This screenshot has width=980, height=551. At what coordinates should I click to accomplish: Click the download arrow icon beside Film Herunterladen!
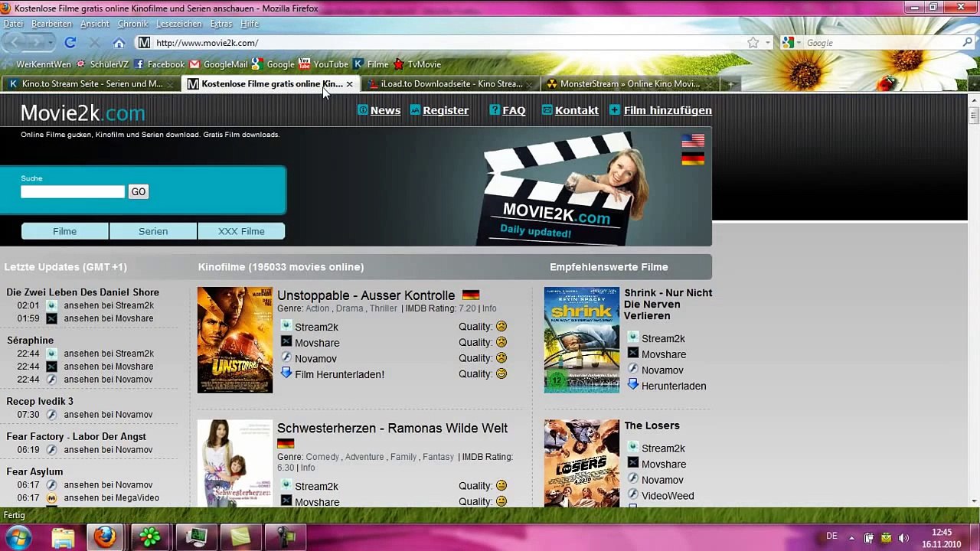pos(286,373)
